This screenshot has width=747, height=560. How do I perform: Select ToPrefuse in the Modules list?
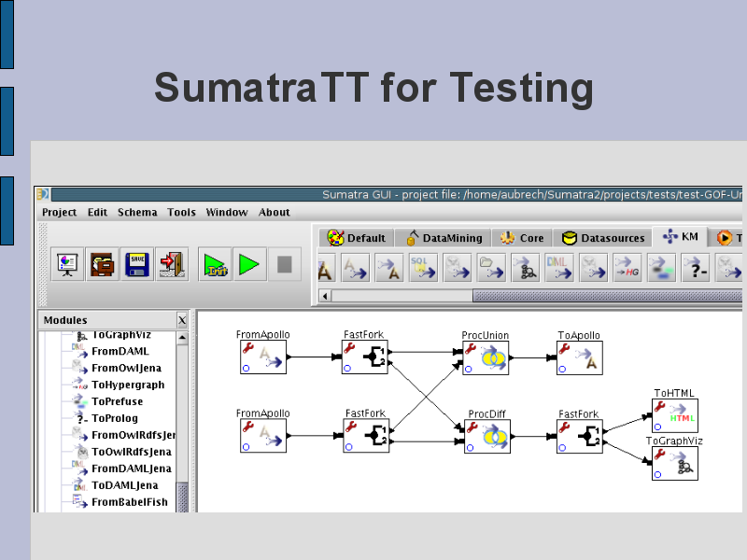click(118, 401)
